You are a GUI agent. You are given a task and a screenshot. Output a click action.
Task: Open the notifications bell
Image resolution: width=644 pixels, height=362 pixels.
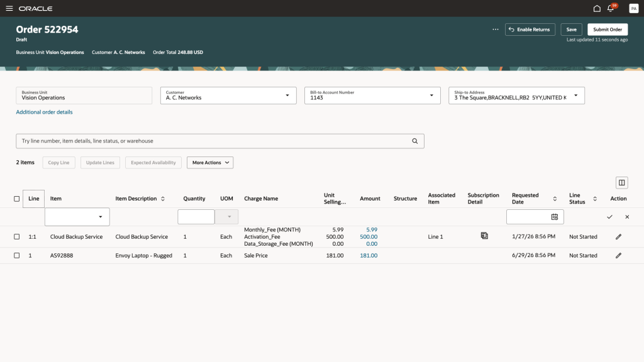tap(611, 9)
